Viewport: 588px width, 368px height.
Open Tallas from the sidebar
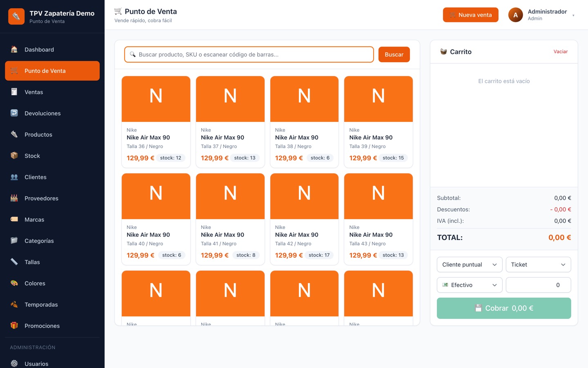pyautogui.click(x=52, y=262)
